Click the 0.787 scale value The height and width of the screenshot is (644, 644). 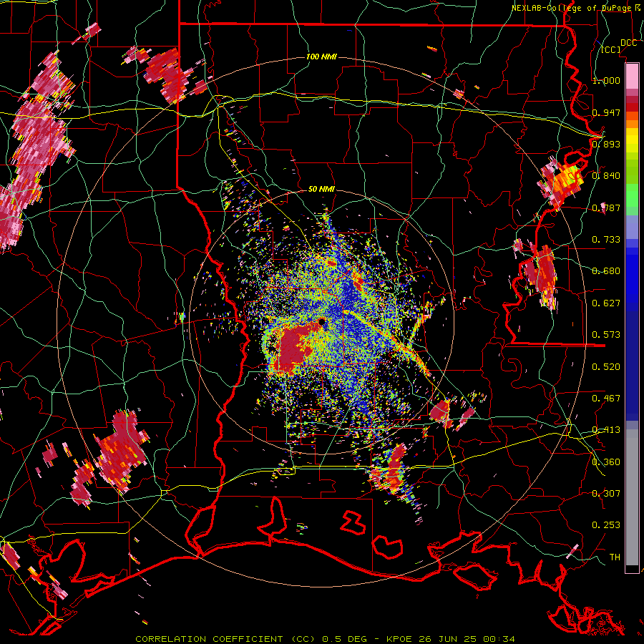click(606, 208)
